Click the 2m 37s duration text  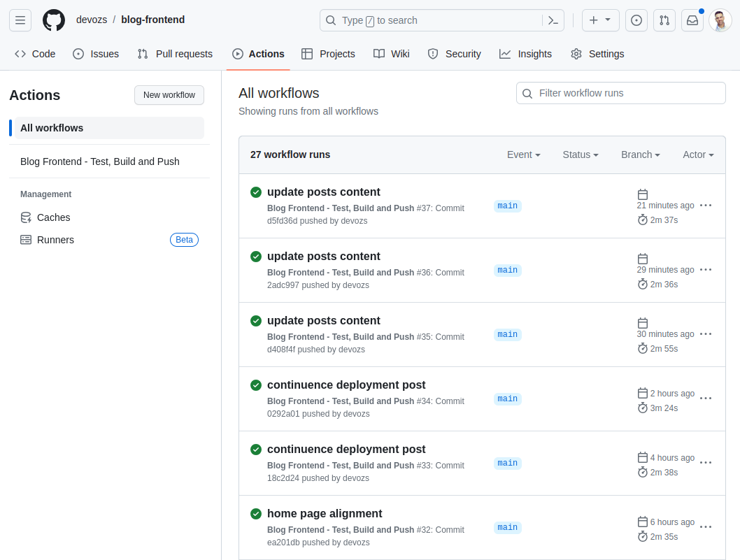coord(664,220)
